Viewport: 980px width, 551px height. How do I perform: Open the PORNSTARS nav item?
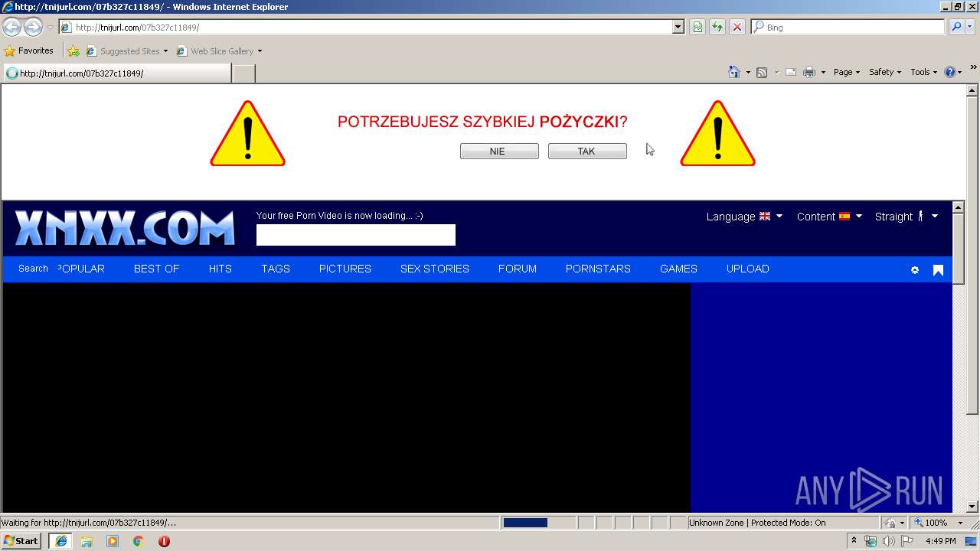(598, 269)
